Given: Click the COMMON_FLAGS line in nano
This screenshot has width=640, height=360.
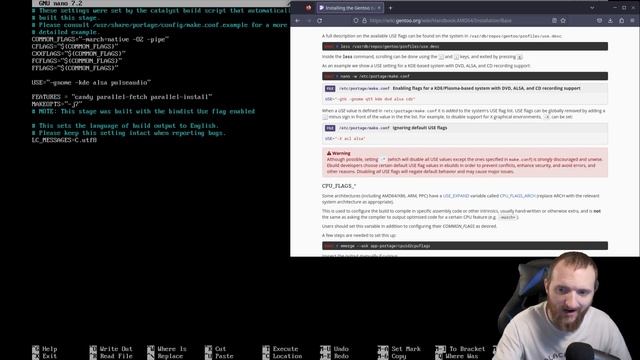Looking at the screenshot, I should click(x=100, y=40).
